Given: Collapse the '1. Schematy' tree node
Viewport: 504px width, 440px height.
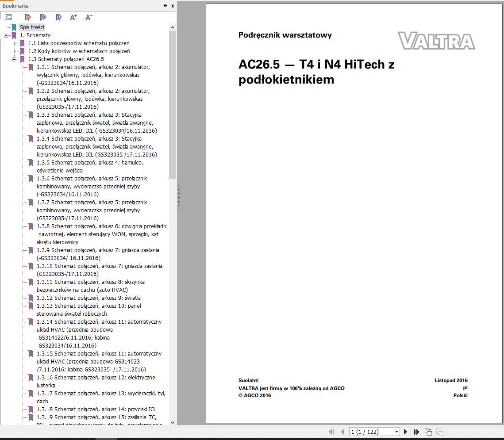Looking at the screenshot, I should pyautogui.click(x=6, y=35).
